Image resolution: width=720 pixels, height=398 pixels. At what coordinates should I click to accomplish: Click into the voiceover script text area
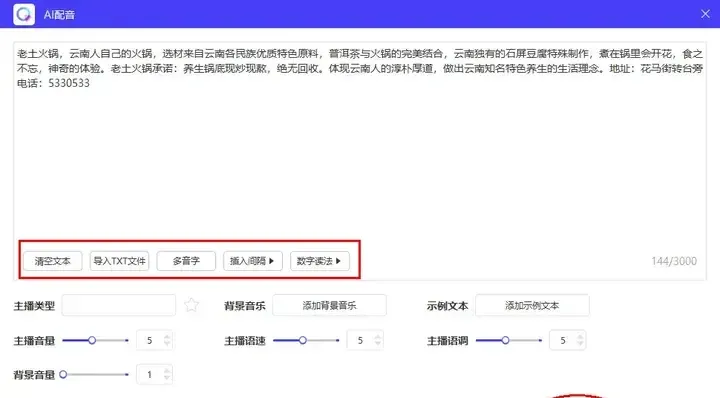coord(360,161)
